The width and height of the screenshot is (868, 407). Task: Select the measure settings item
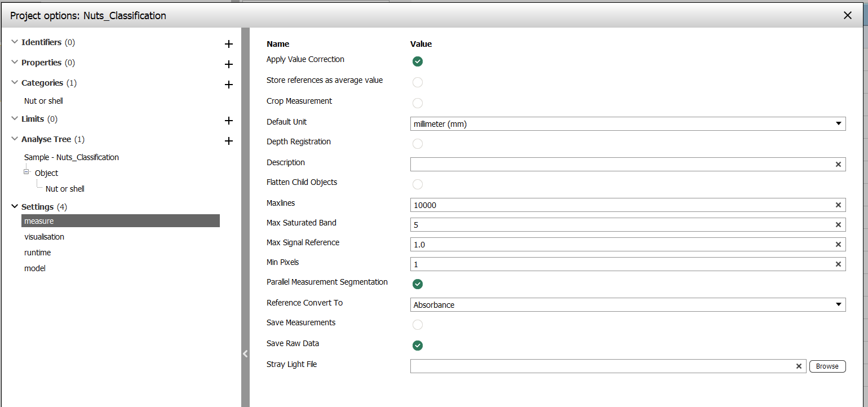[121, 221]
